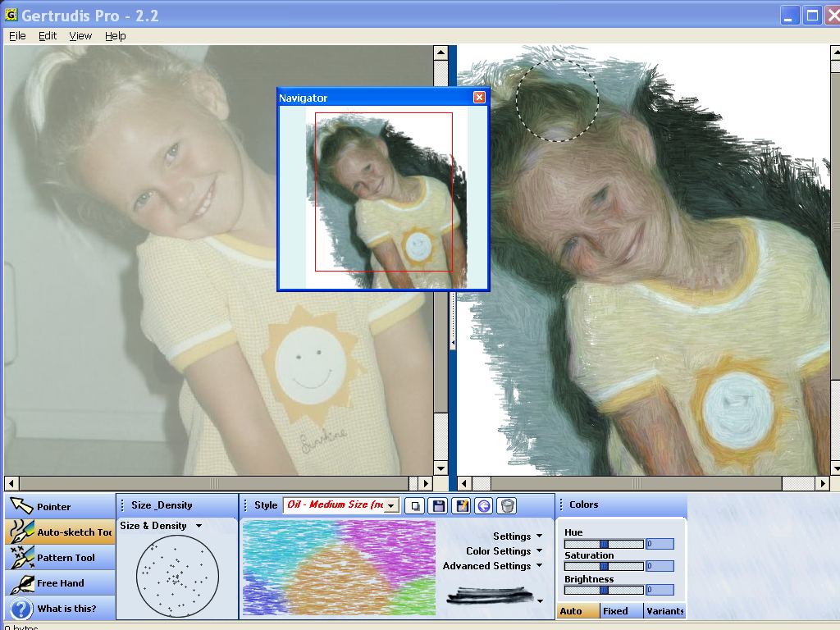Expand the Advanced Settings menu

tap(539, 566)
